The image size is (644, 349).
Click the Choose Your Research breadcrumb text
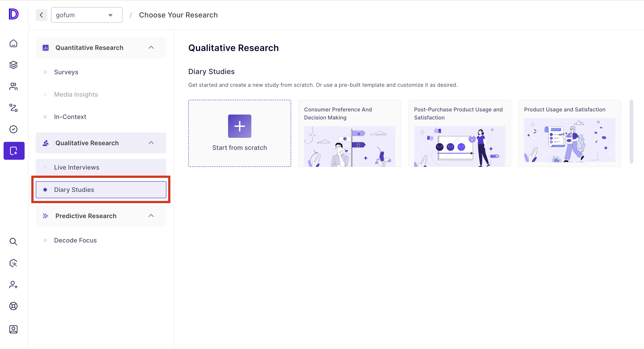[x=178, y=15]
